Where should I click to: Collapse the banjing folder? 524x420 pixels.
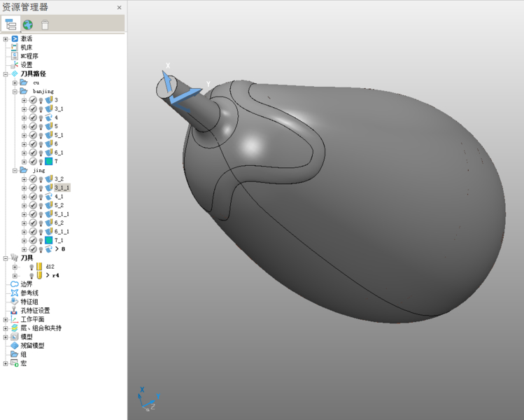[x=15, y=91]
